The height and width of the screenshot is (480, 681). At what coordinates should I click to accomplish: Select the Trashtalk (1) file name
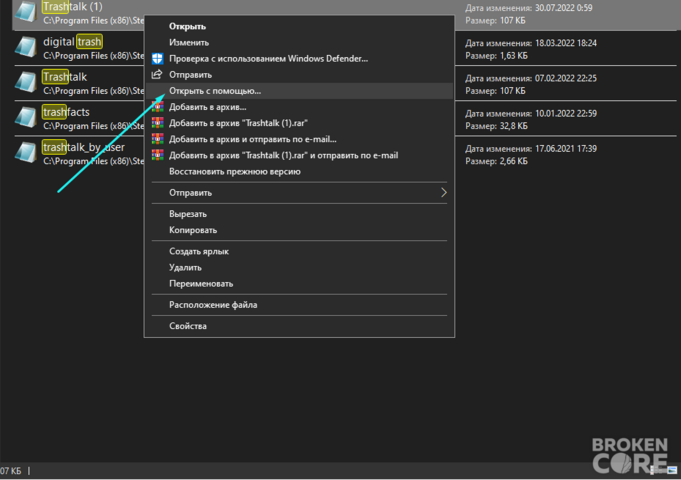72,7
